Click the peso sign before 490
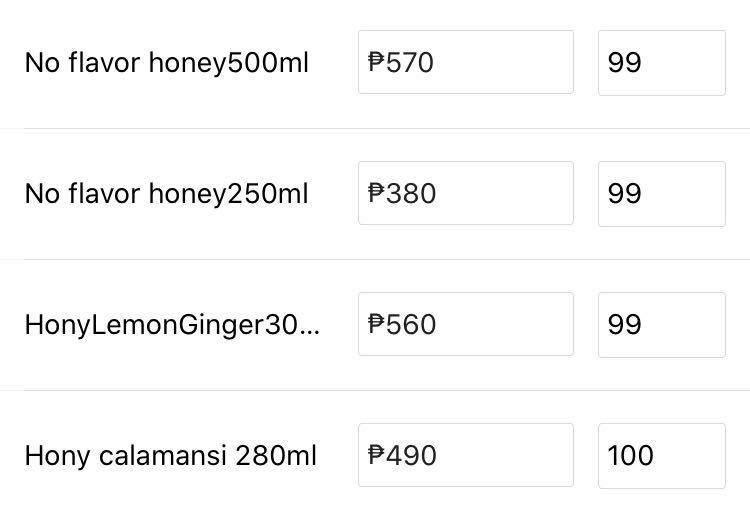Screen dimensions: 750x521 tap(376, 456)
